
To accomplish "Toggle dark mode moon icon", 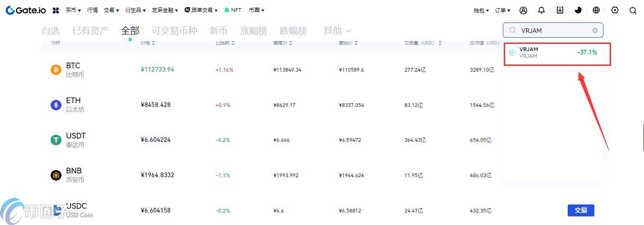I will [x=578, y=10].
